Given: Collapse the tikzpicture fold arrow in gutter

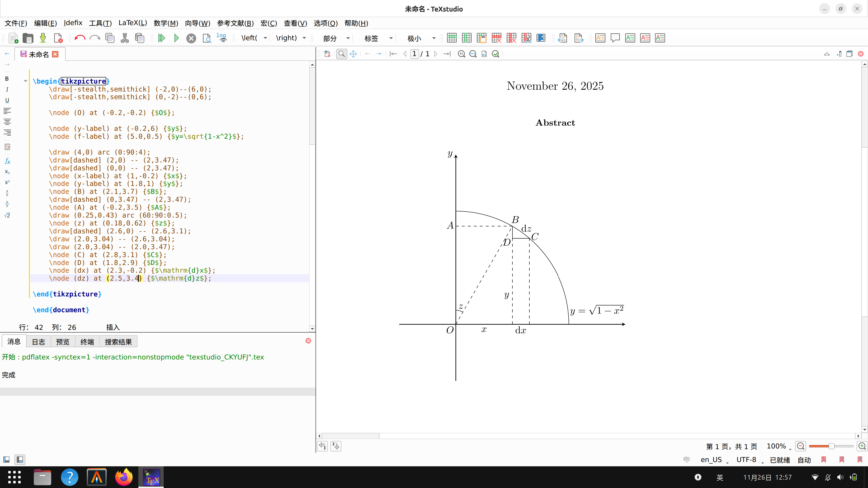Looking at the screenshot, I should pyautogui.click(x=25, y=81).
